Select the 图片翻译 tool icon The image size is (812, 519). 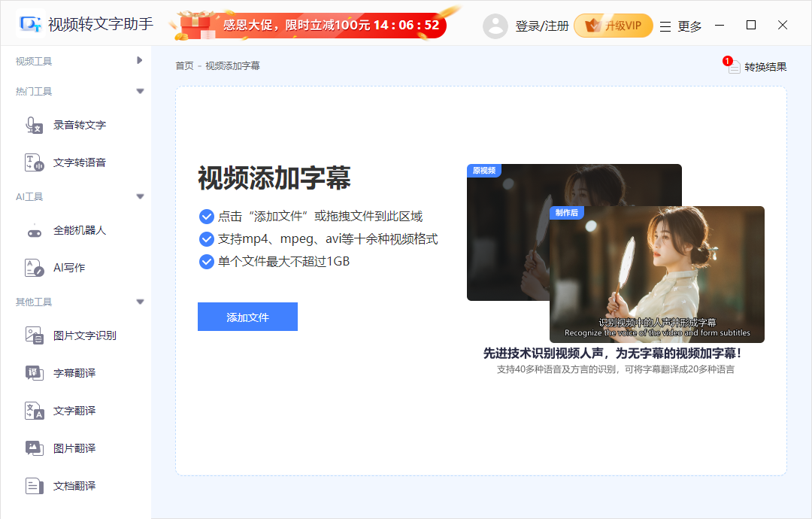[x=35, y=448]
